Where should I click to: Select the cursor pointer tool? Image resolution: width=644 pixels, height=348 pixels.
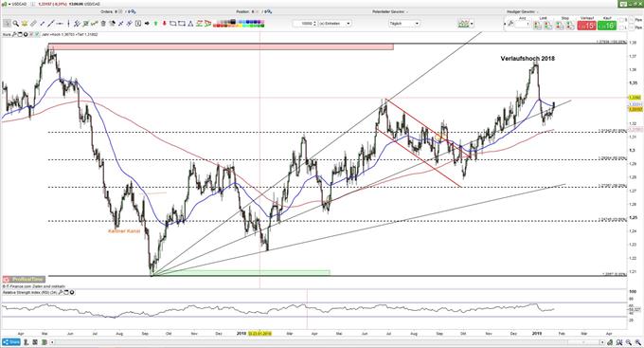tap(7, 24)
